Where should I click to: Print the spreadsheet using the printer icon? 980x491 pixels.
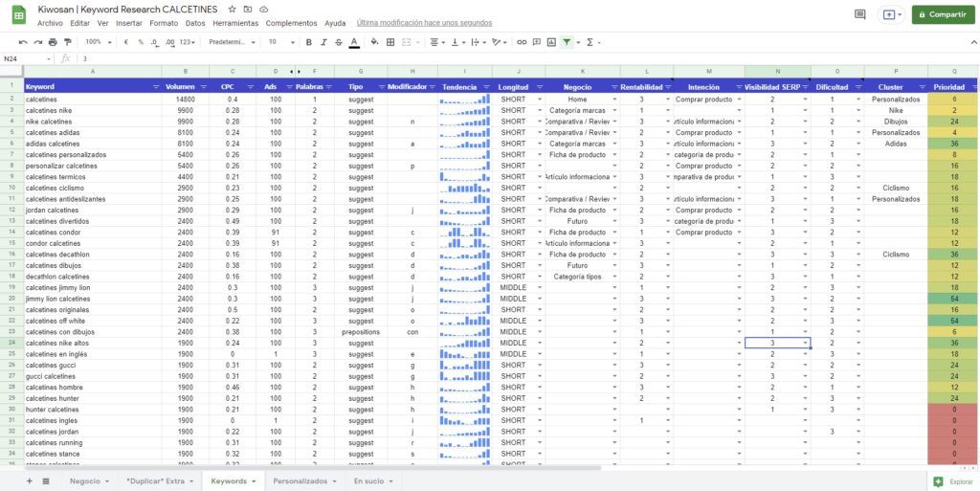[53, 42]
